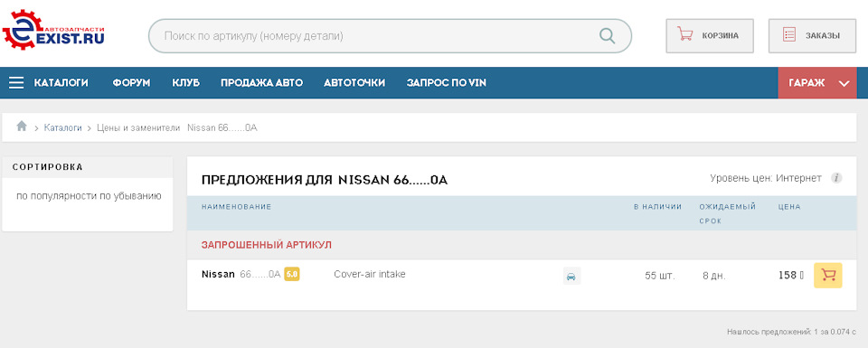Image resolution: width=868 pixels, height=348 pixels.
Task: Click the 8 дн. delivery time
Action: [714, 276]
